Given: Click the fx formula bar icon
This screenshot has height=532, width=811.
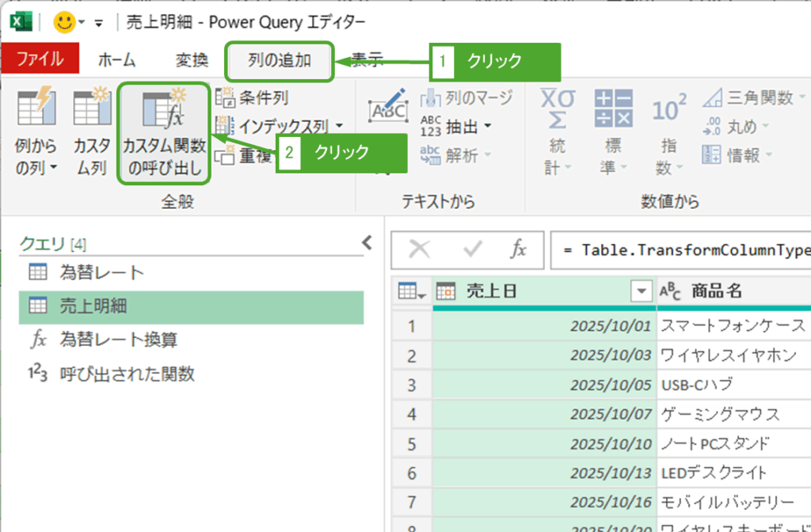Looking at the screenshot, I should [x=518, y=249].
